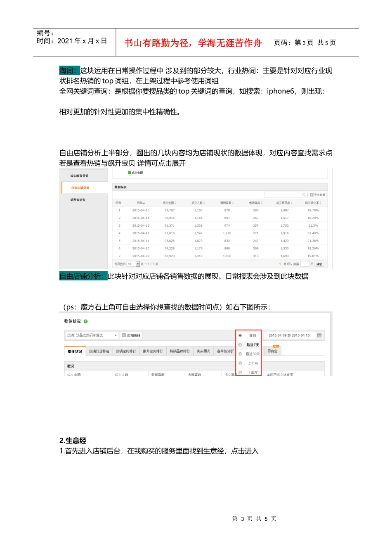Sort the table by 日期 column

coord(141,203)
